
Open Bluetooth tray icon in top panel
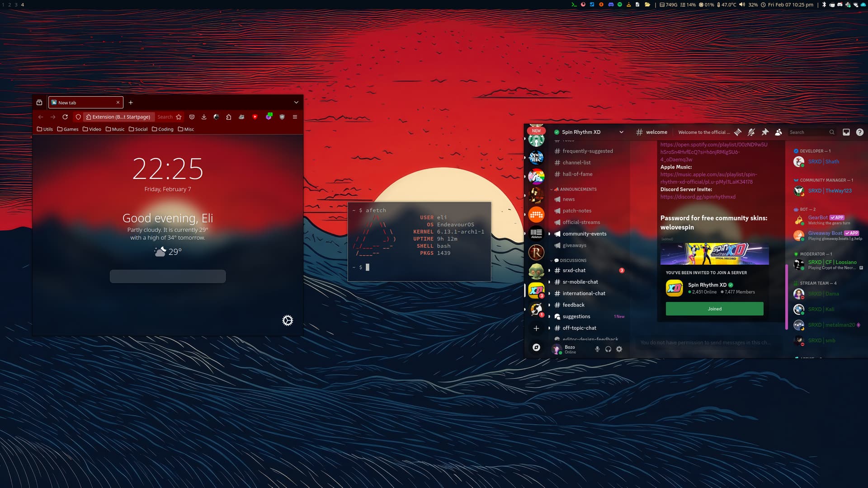824,5
